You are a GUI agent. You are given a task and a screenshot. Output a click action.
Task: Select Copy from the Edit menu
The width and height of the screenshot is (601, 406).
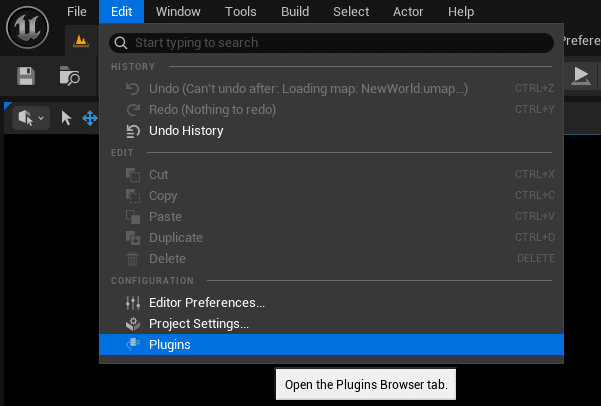[x=331, y=196]
